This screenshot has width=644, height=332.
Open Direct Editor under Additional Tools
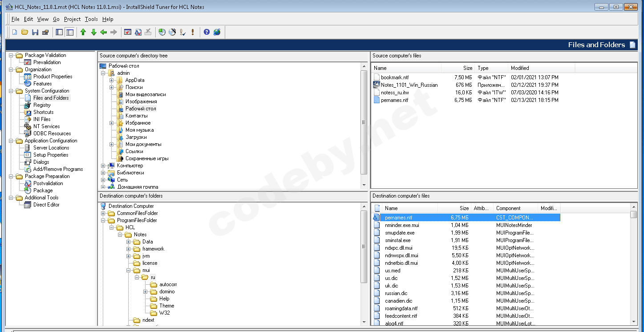pyautogui.click(x=46, y=205)
